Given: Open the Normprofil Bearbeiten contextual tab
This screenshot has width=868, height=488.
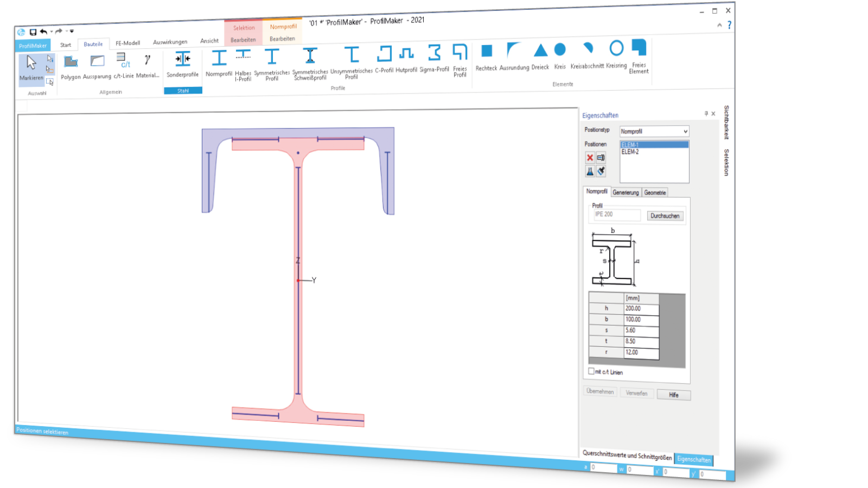Looking at the screenshot, I should tap(282, 39).
